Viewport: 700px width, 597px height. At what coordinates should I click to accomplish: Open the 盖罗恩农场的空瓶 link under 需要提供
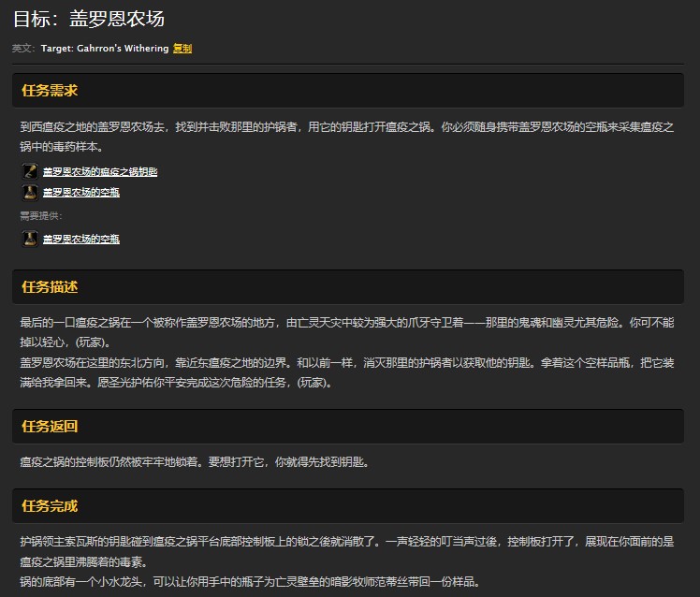click(80, 239)
